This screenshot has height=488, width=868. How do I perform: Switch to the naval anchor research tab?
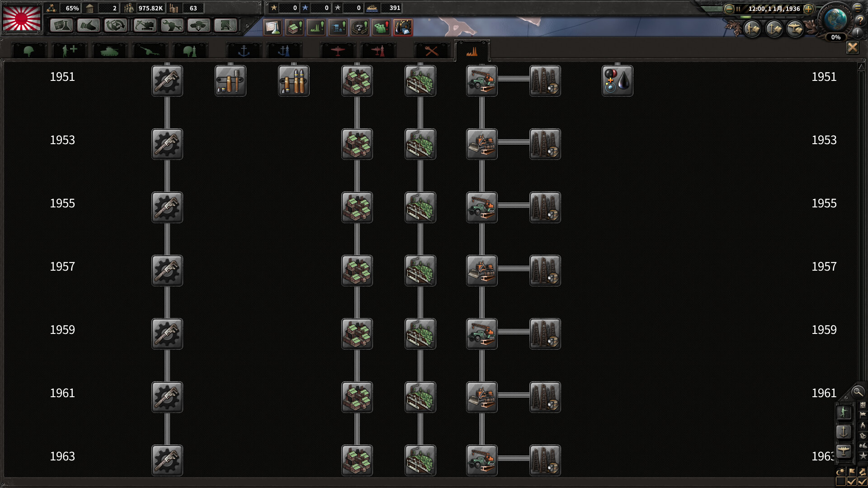(244, 51)
